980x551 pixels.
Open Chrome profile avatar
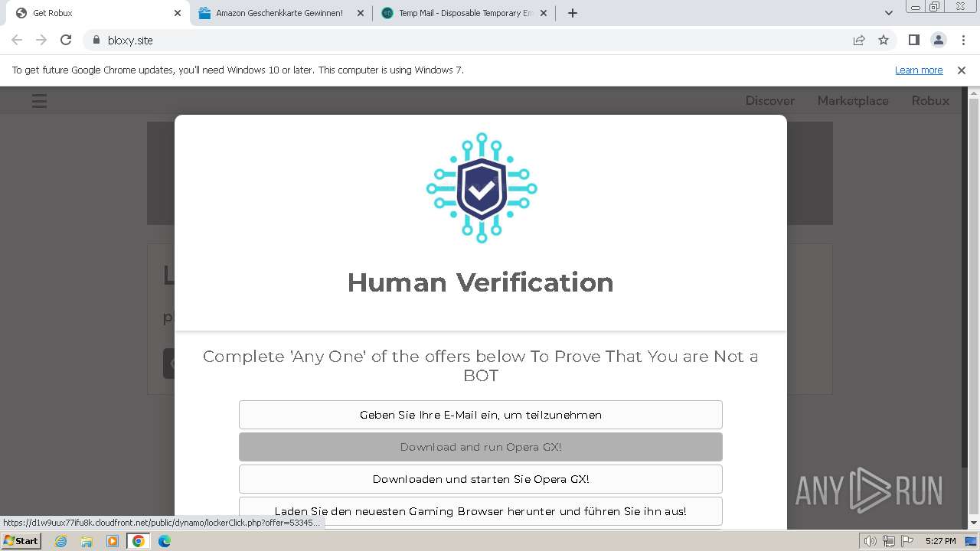pos(938,40)
